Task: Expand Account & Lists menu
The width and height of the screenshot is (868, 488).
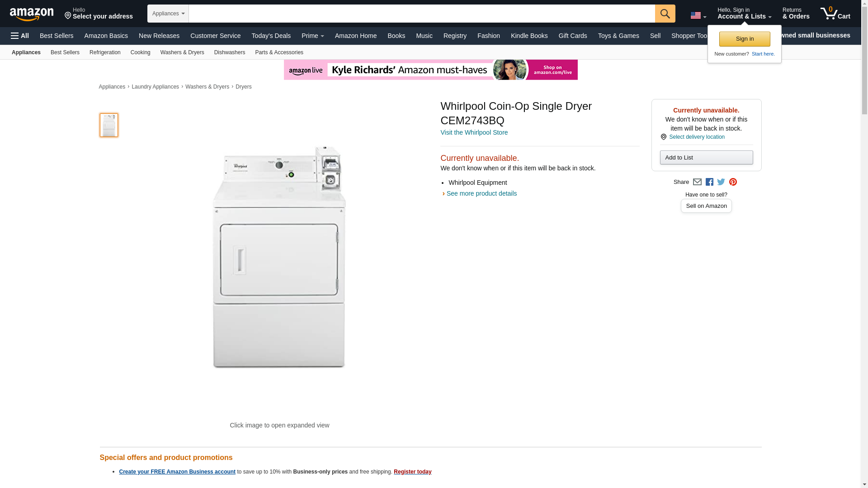Action: point(744,14)
